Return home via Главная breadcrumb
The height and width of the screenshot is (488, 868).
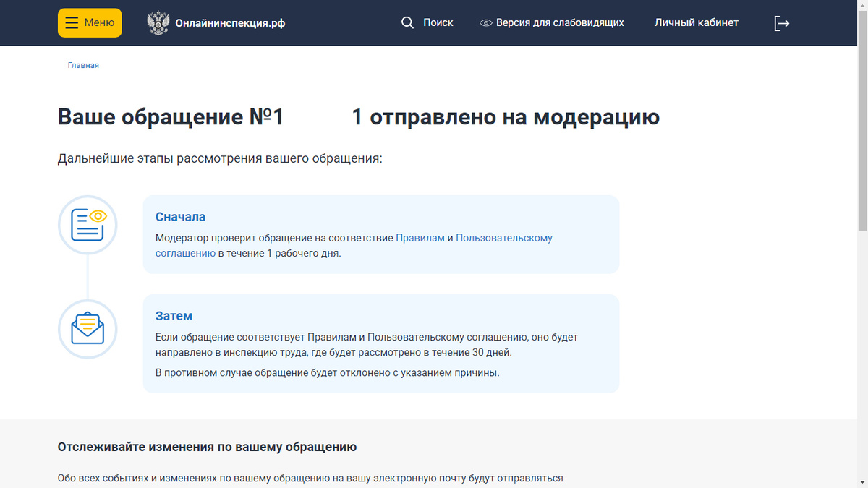tap(84, 65)
